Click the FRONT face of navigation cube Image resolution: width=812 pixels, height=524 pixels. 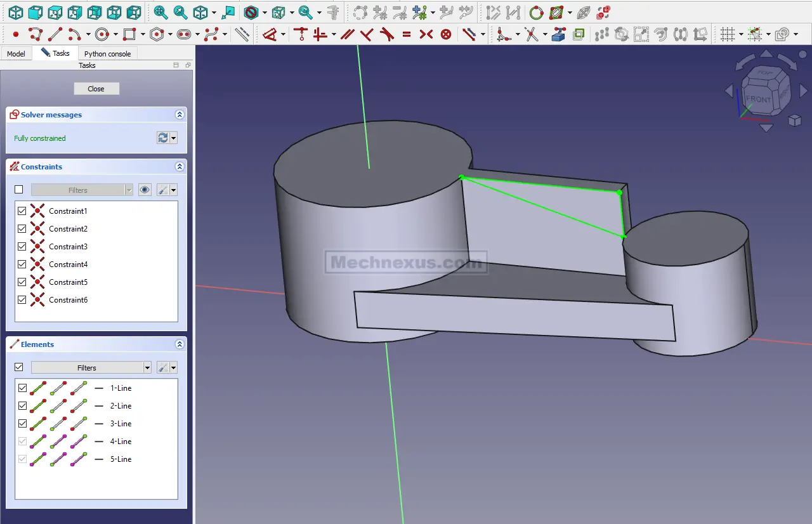pos(759,99)
